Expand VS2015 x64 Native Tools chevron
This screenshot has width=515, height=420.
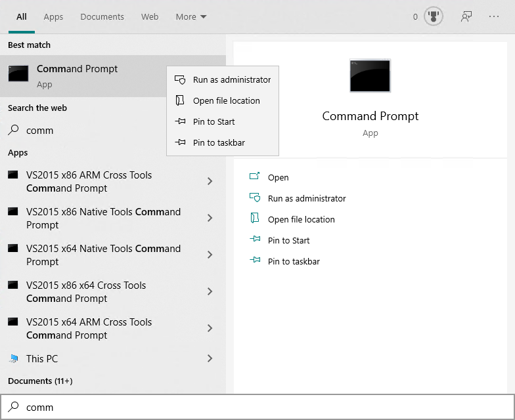click(210, 255)
